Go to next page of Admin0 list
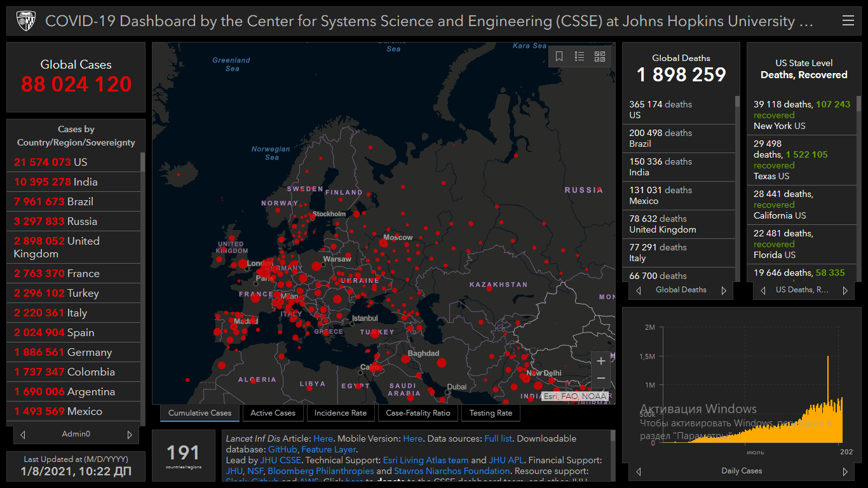Viewport: 868px width, 488px height. (x=130, y=435)
